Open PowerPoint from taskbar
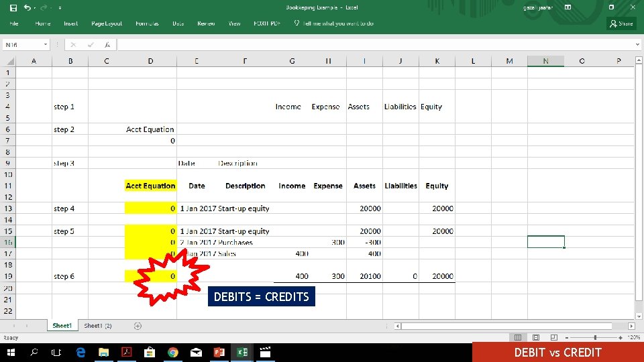The image size is (644, 362). pyautogui.click(x=219, y=353)
